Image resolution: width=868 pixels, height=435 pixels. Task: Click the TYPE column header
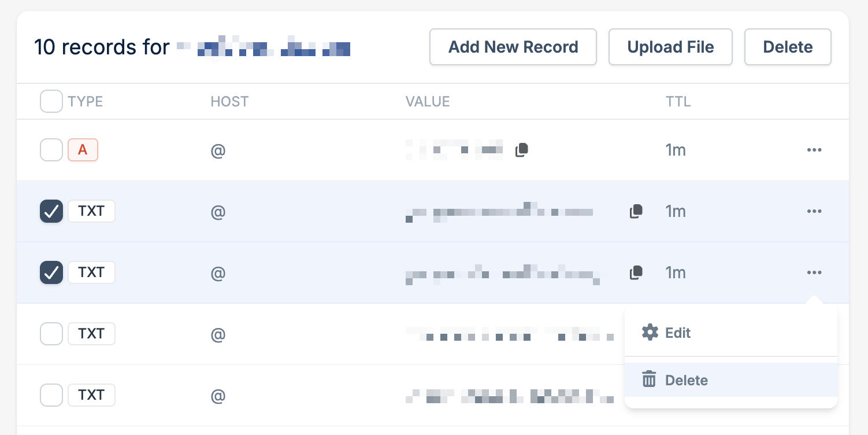click(86, 101)
